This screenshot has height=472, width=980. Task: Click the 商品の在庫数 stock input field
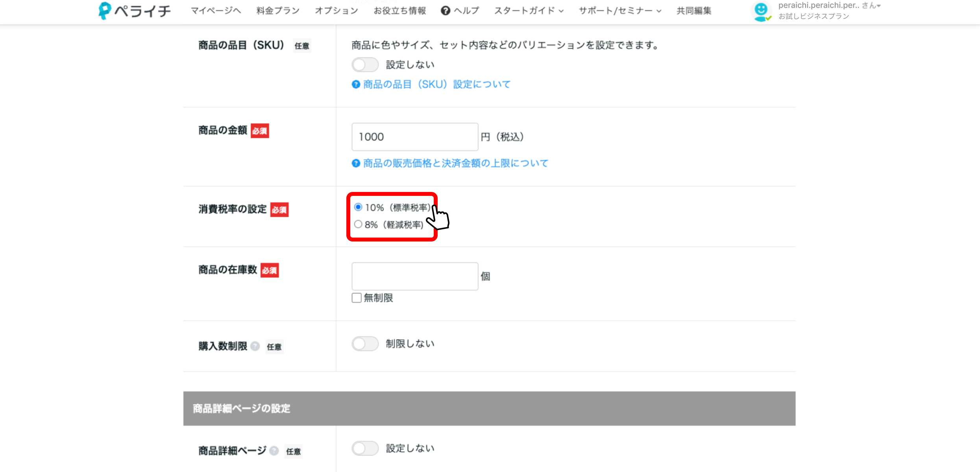[415, 277]
